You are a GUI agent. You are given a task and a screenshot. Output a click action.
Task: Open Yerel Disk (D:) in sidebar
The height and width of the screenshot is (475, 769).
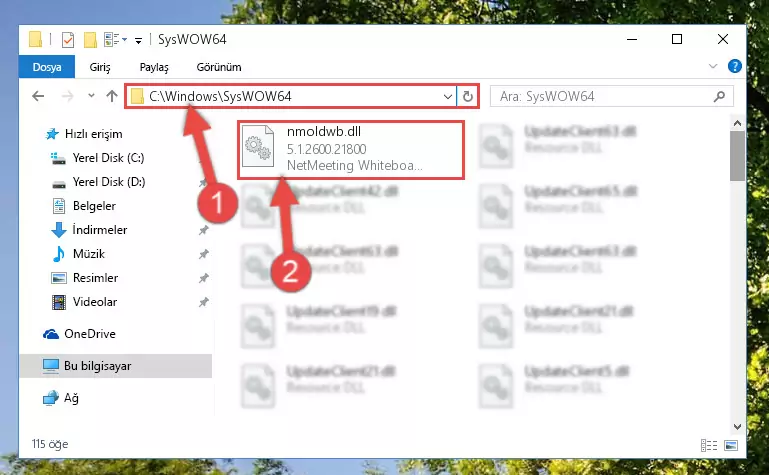point(108,182)
